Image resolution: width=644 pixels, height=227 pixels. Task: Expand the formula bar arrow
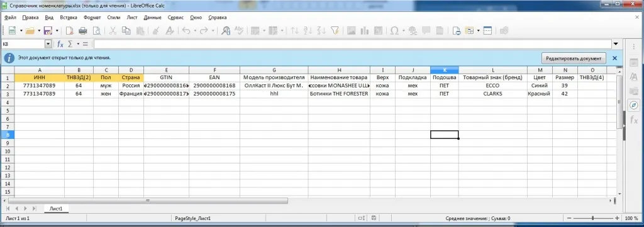coord(615,44)
